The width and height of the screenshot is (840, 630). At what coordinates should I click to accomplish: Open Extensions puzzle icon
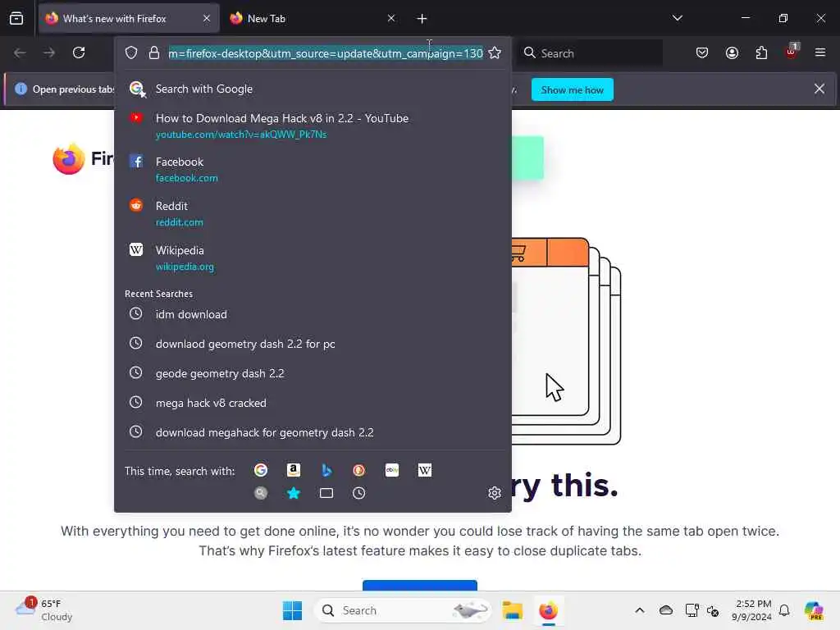click(761, 52)
